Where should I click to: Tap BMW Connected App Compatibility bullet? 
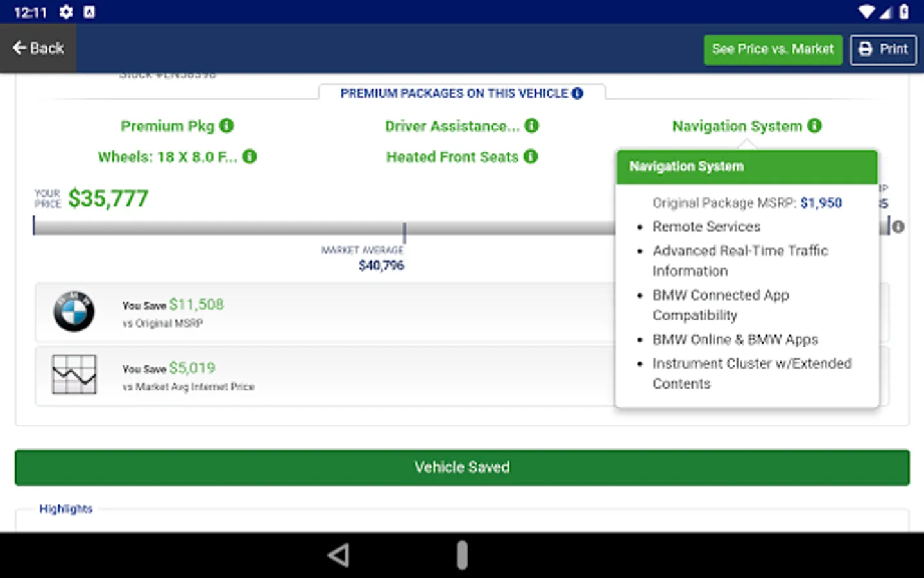[x=721, y=305]
